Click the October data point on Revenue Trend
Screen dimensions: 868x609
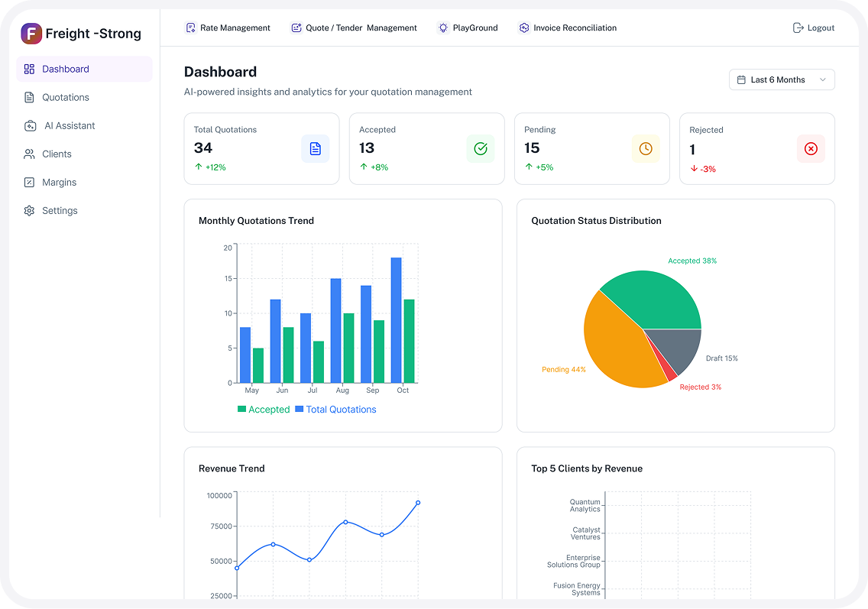point(418,503)
